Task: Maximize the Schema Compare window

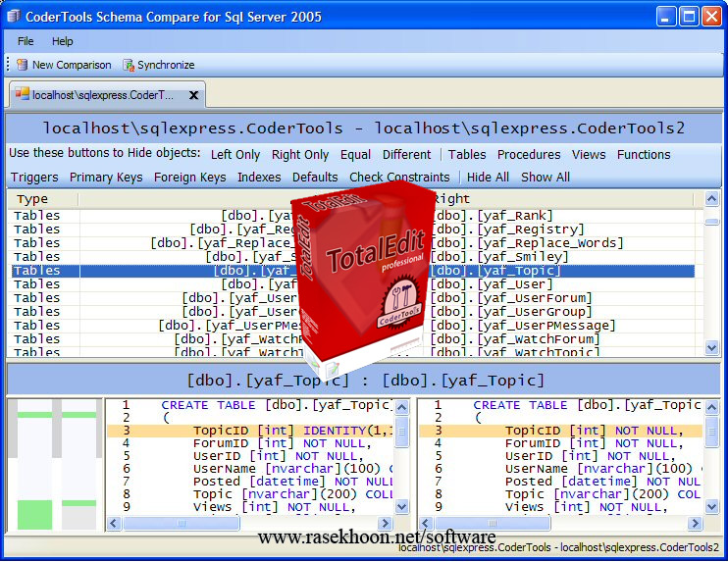Action: pos(689,17)
